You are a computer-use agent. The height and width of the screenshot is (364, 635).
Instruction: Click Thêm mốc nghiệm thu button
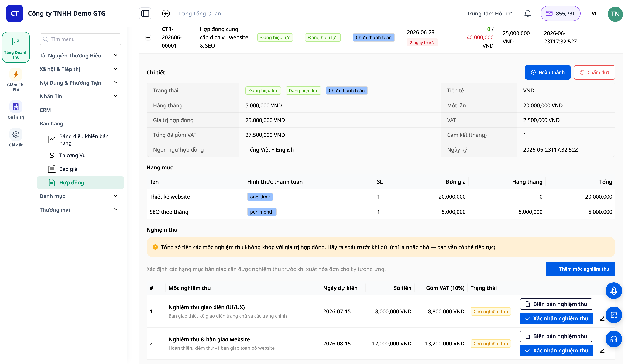[580, 269]
